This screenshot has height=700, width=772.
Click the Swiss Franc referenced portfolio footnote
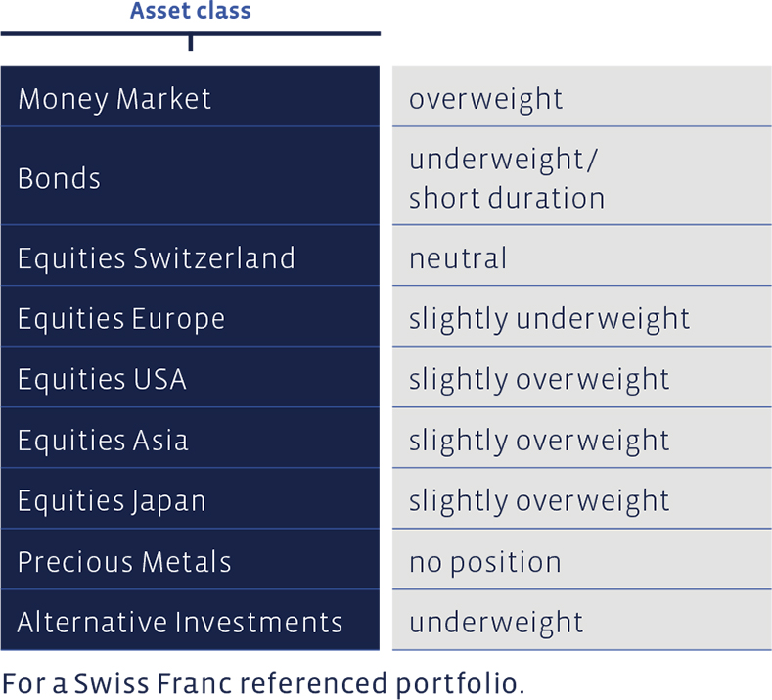263,683
